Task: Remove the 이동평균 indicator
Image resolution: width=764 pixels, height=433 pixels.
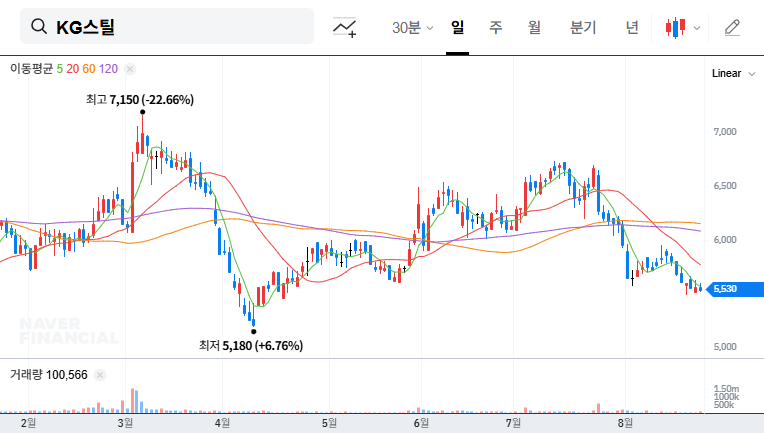Action: [x=130, y=69]
